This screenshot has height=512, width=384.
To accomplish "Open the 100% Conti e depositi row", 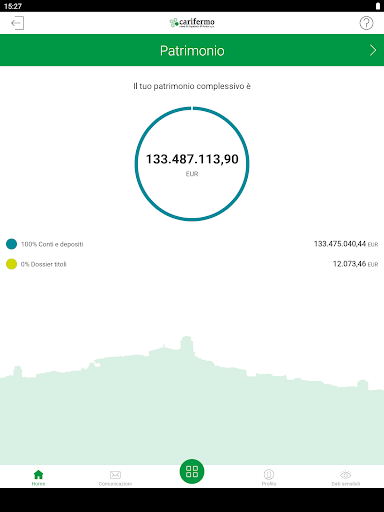I will 192,244.
